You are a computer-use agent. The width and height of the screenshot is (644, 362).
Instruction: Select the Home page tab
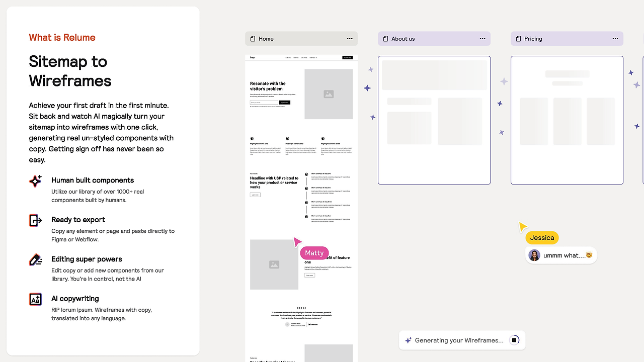pos(301,39)
